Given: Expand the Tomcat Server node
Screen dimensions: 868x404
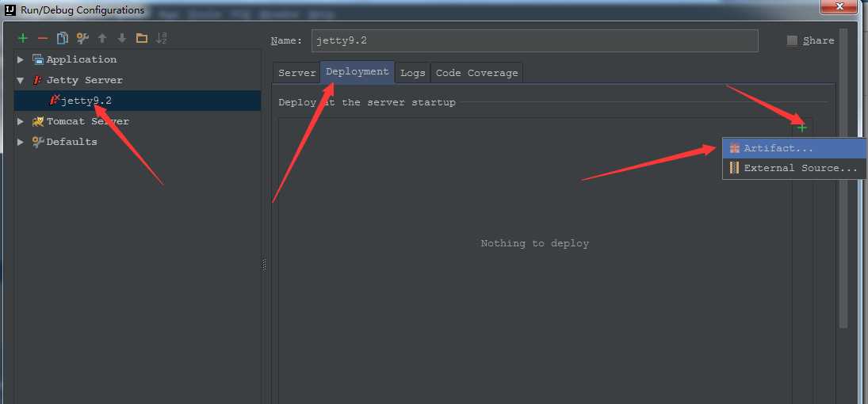Looking at the screenshot, I should (21, 121).
